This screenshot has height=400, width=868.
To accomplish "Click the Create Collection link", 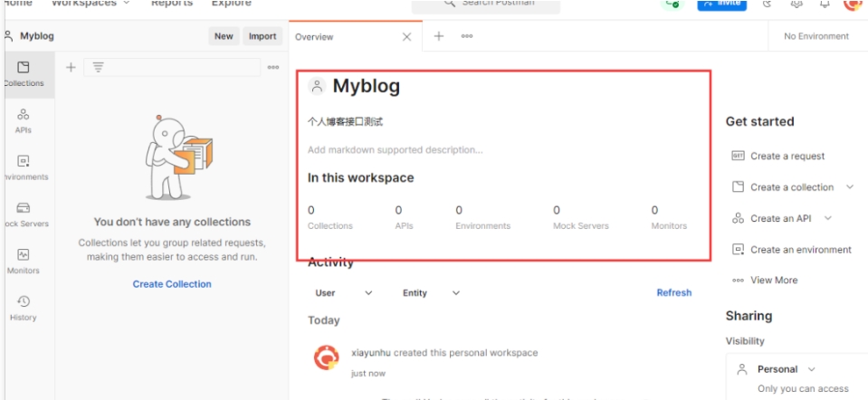I will point(172,284).
